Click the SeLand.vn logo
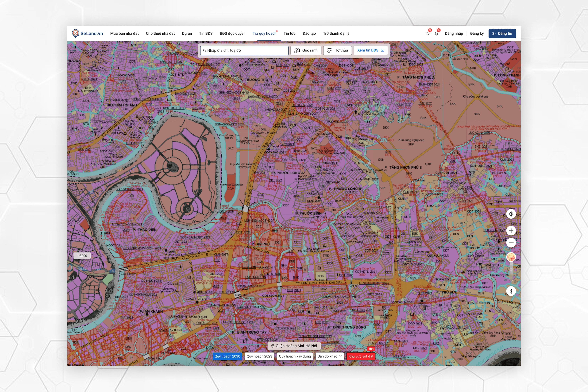The image size is (588, 392). tap(87, 34)
